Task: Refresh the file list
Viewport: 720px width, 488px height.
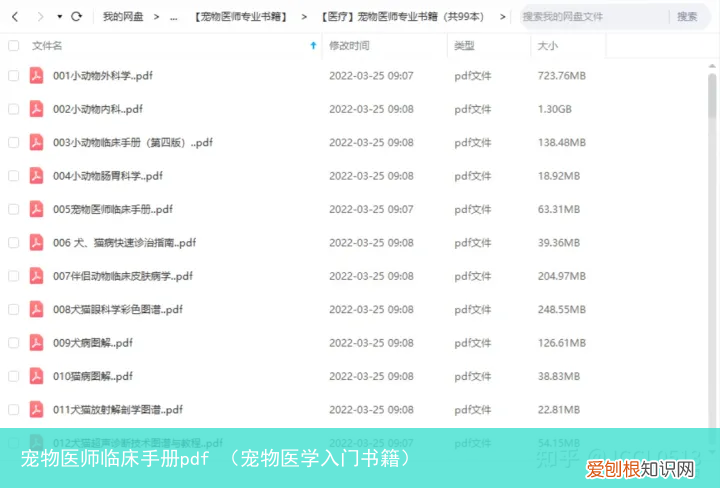Action: tap(76, 17)
